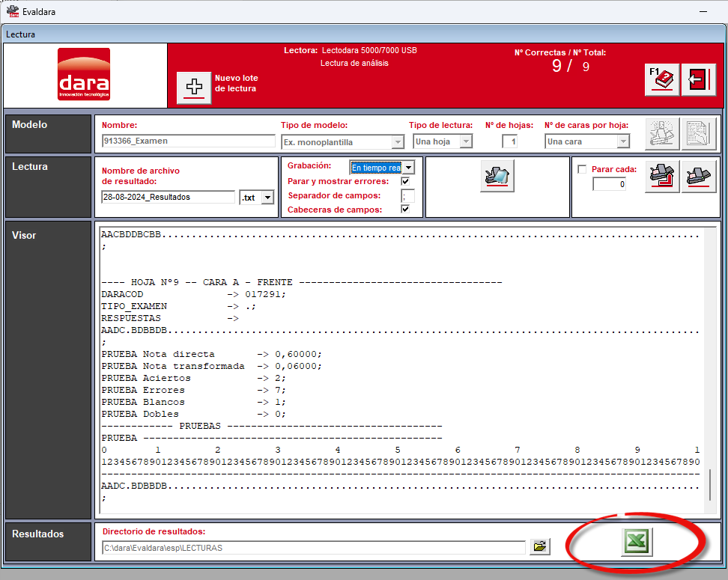The height and width of the screenshot is (580, 728).
Task: Click the Evaldara app icon in the title bar
Action: (x=13, y=12)
